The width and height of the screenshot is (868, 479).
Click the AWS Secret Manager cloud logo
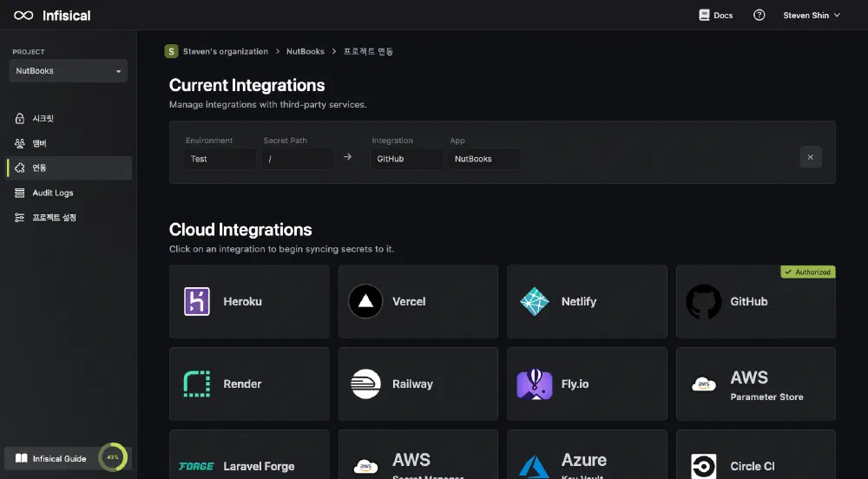[x=365, y=466]
